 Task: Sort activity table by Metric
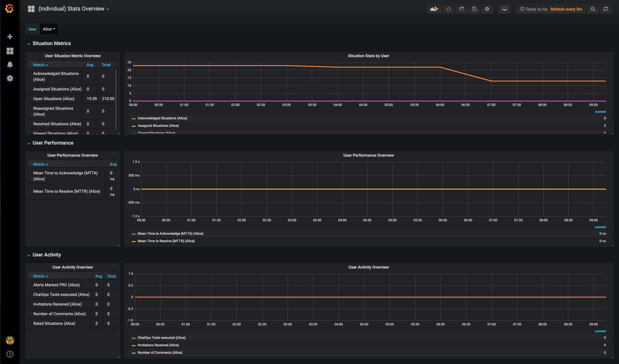click(x=41, y=276)
